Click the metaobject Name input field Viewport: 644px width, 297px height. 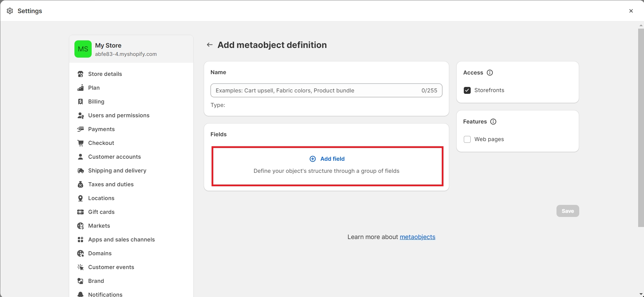click(315, 91)
